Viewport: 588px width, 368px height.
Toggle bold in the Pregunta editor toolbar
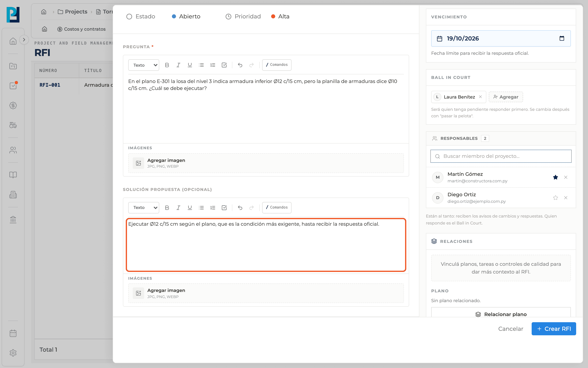tap(167, 65)
